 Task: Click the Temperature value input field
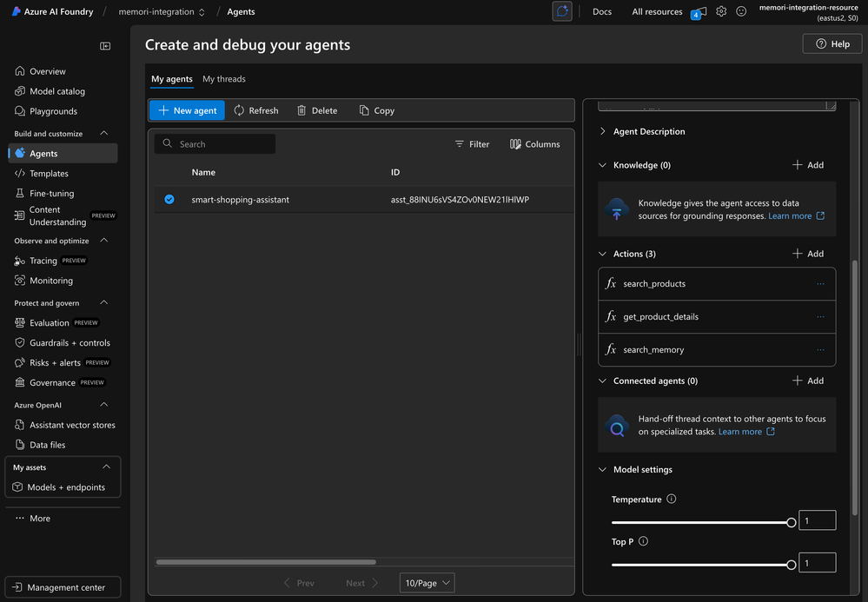click(x=817, y=520)
